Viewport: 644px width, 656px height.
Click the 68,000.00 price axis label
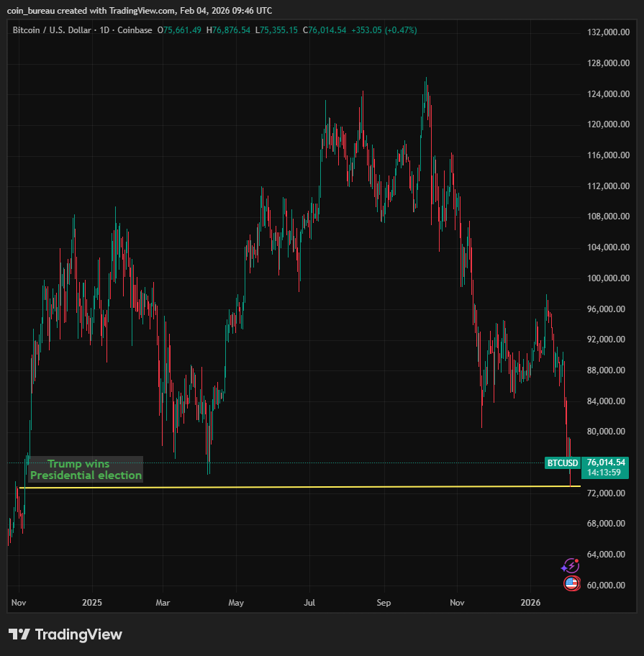606,524
